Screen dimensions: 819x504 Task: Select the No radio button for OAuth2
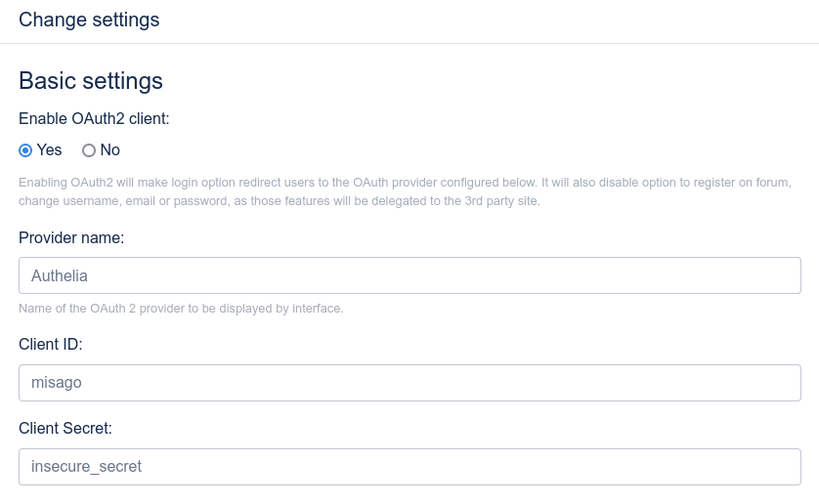click(89, 150)
